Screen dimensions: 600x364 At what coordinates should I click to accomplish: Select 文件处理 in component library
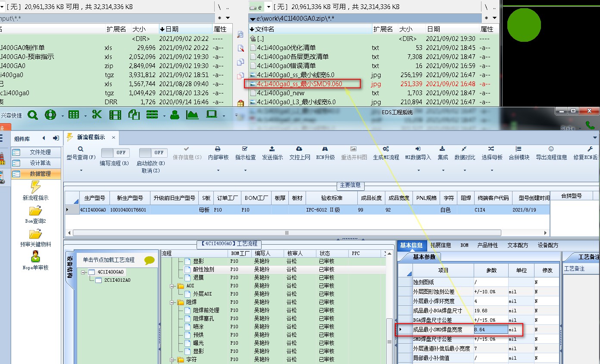36,152
